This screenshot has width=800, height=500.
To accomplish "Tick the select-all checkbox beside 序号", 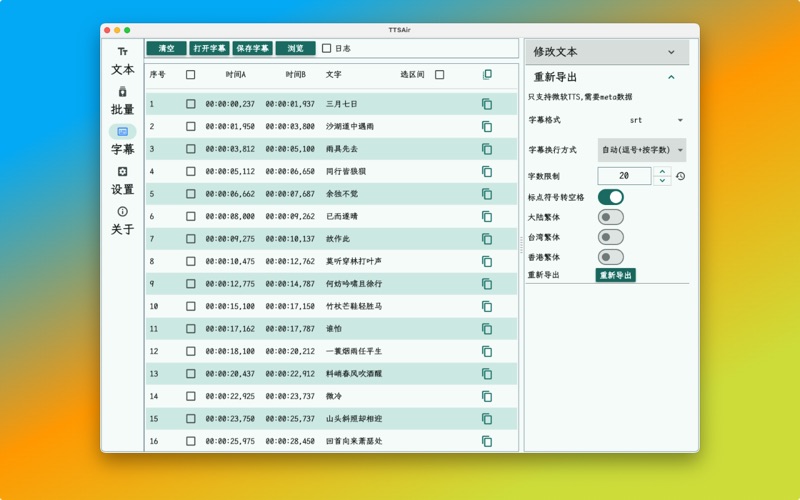I will [x=190, y=74].
